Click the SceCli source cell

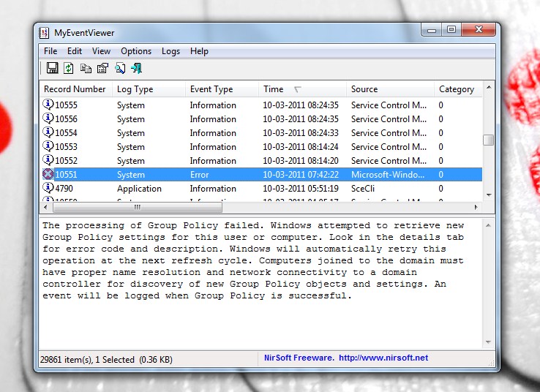363,189
